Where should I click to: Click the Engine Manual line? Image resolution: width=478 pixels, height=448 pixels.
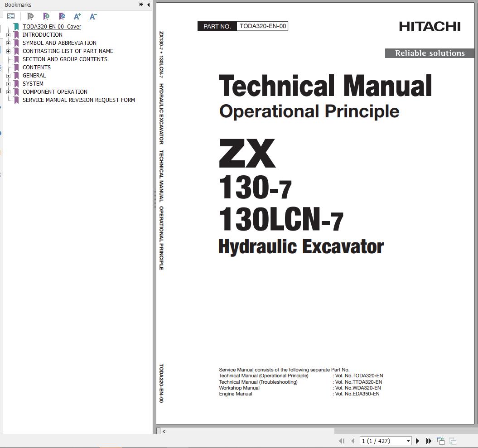tap(299, 394)
